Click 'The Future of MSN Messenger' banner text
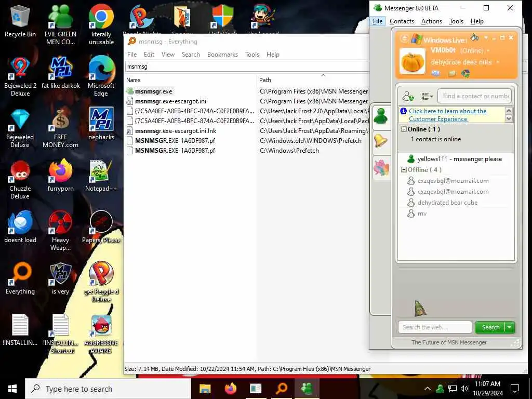This screenshot has width=532, height=399. 449,342
